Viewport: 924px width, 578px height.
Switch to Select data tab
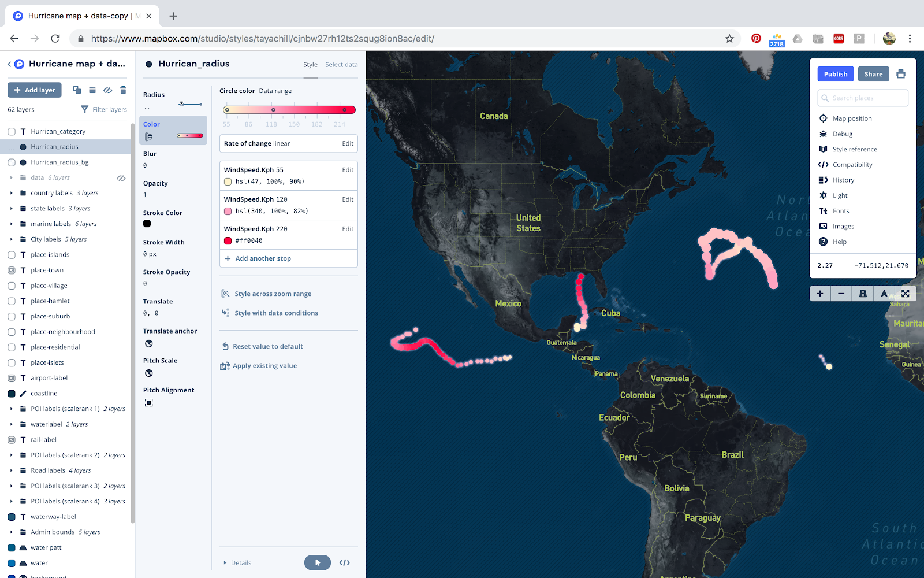(x=341, y=65)
